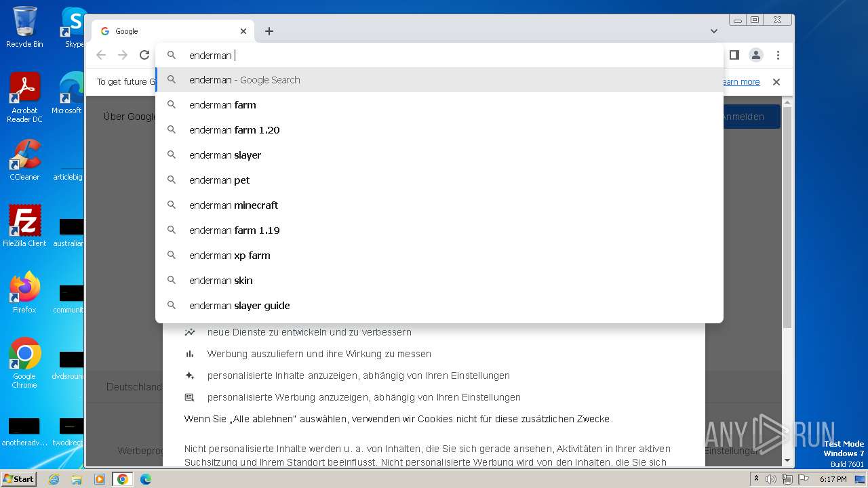Choose 'enderman farm' suggestion
The image size is (868, 488).
[439, 105]
